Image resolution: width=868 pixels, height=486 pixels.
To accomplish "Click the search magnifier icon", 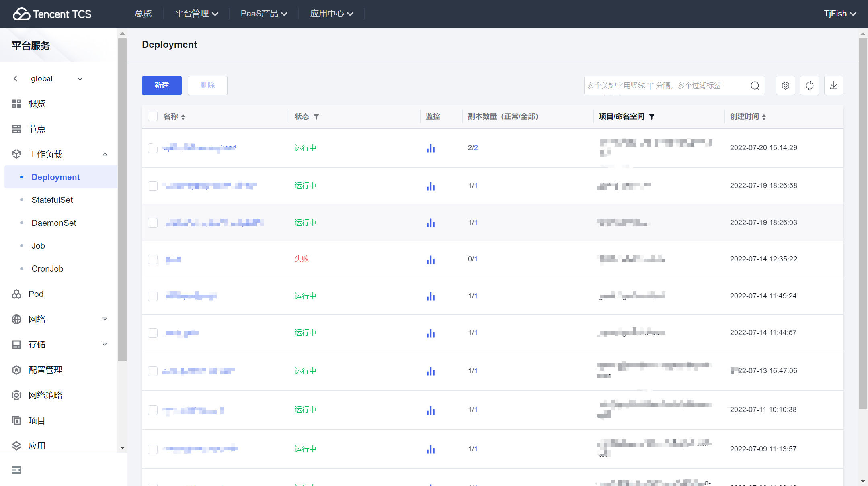I will [755, 86].
